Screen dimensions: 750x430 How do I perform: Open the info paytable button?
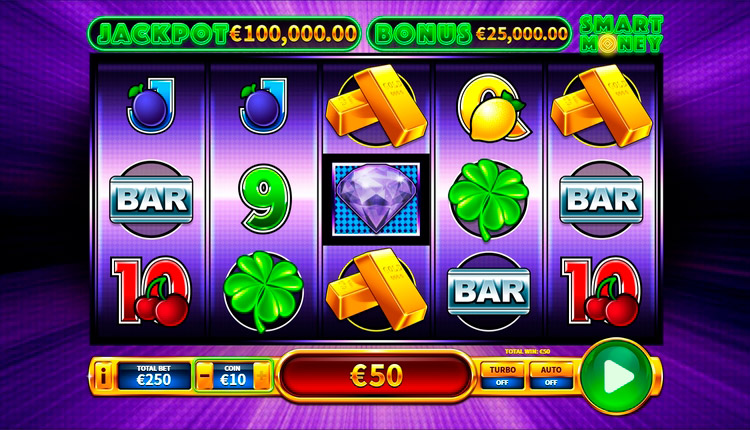pos(102,376)
